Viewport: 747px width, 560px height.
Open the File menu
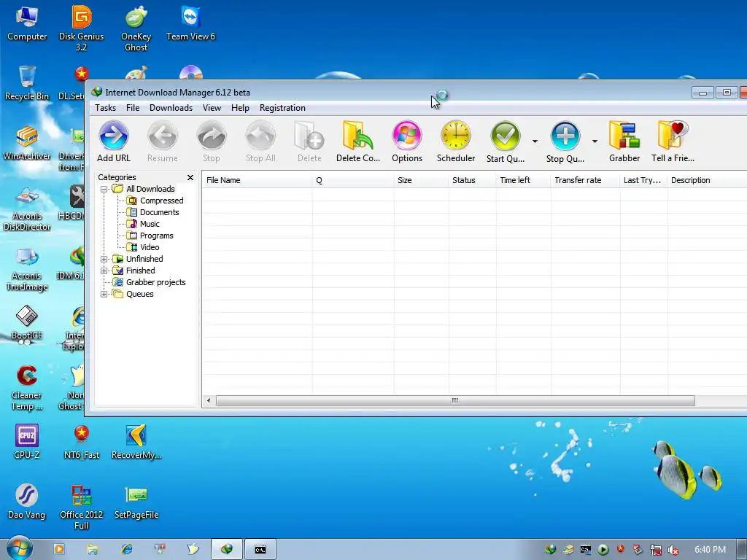pyautogui.click(x=133, y=108)
